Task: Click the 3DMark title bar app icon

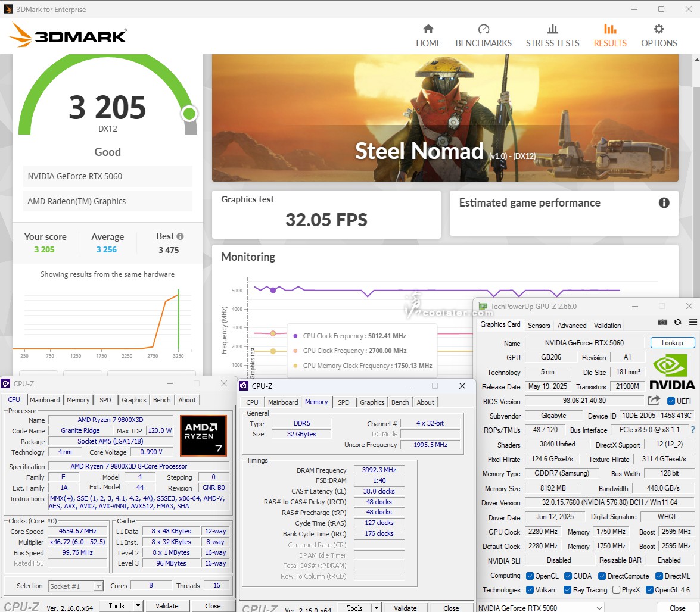Action: (x=8, y=9)
